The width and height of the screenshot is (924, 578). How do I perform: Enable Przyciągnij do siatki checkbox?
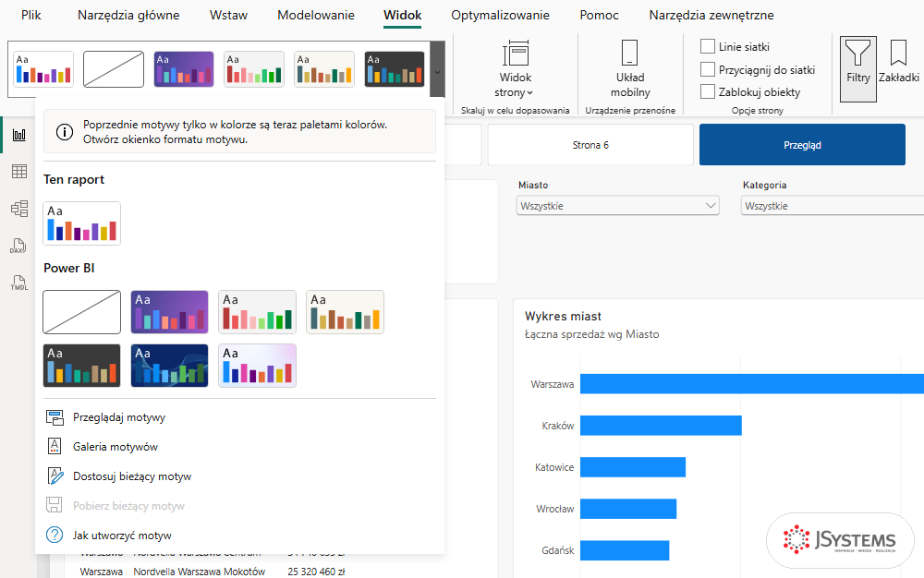click(x=707, y=69)
